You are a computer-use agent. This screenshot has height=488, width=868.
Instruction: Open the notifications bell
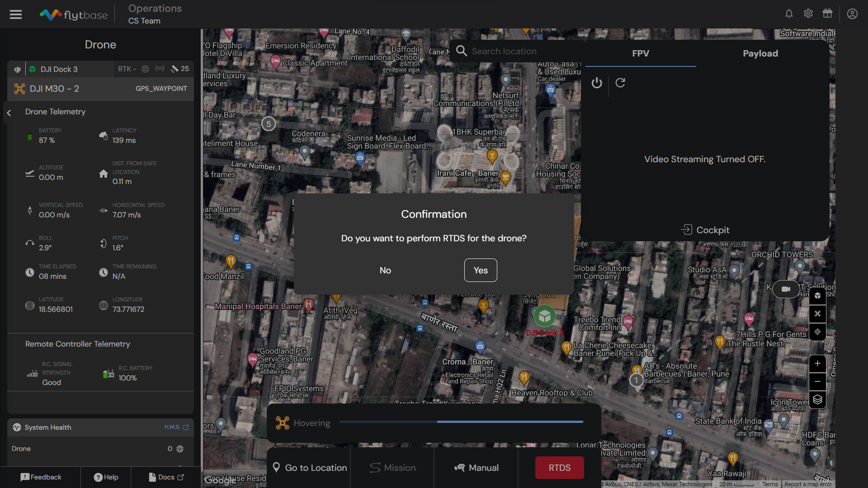point(789,14)
